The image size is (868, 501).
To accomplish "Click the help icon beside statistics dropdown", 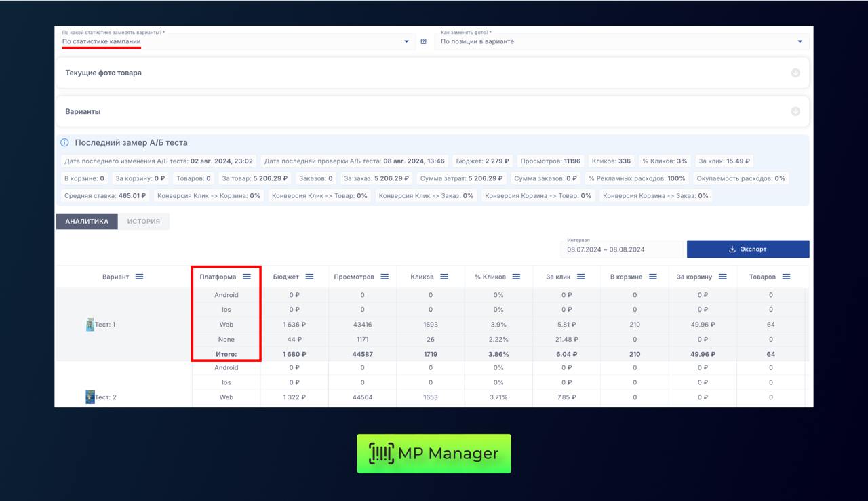I will tap(424, 41).
